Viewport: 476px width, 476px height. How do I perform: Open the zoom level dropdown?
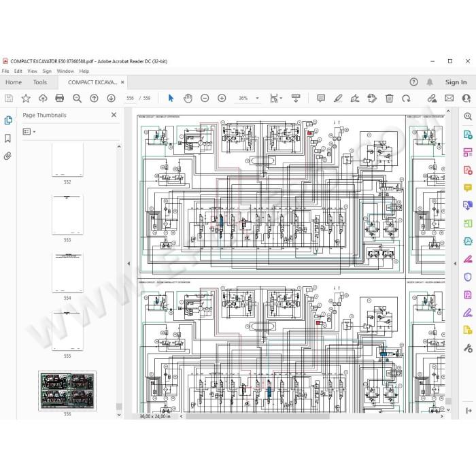(x=258, y=98)
